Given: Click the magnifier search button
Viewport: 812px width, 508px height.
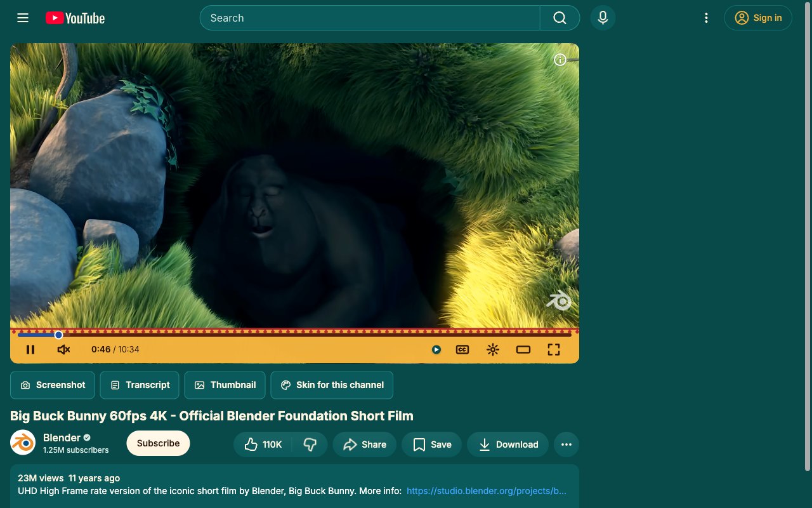Looking at the screenshot, I should point(560,18).
